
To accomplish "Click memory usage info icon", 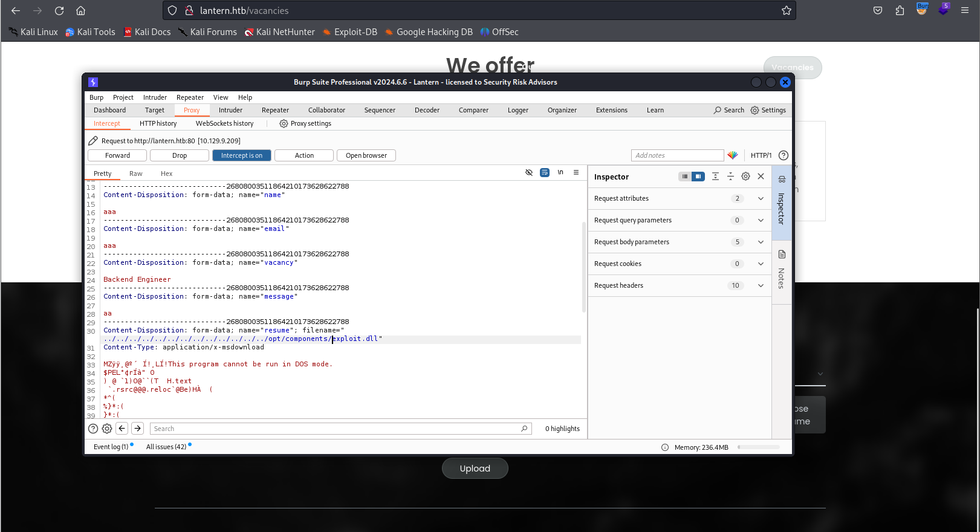I will 665,447.
